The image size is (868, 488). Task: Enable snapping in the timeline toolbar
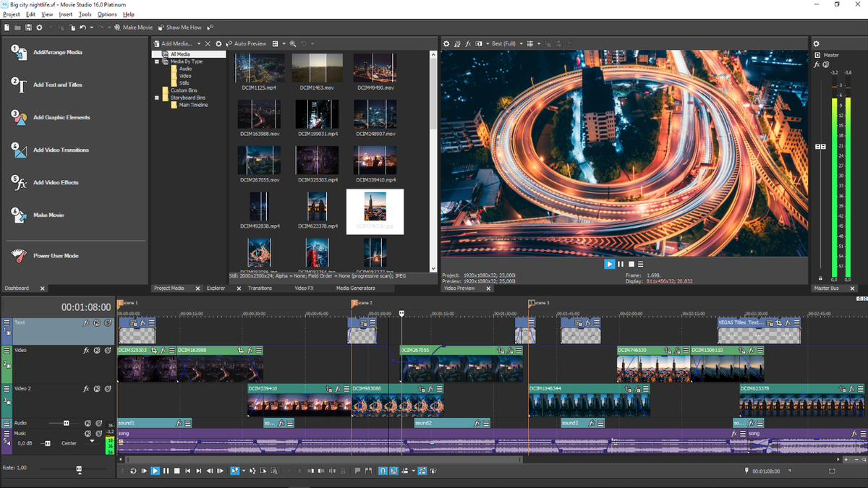click(x=382, y=471)
